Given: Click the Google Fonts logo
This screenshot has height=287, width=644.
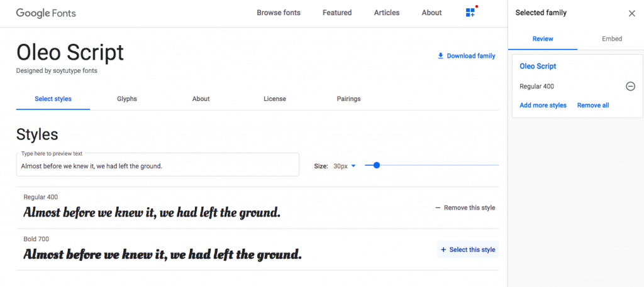Looking at the screenshot, I should pos(46,13).
